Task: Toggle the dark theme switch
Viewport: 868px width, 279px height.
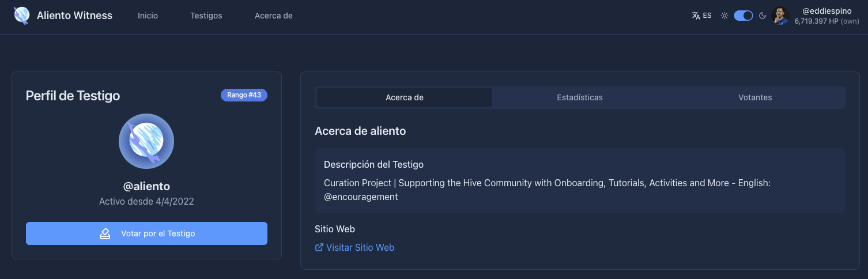Action: coord(744,16)
